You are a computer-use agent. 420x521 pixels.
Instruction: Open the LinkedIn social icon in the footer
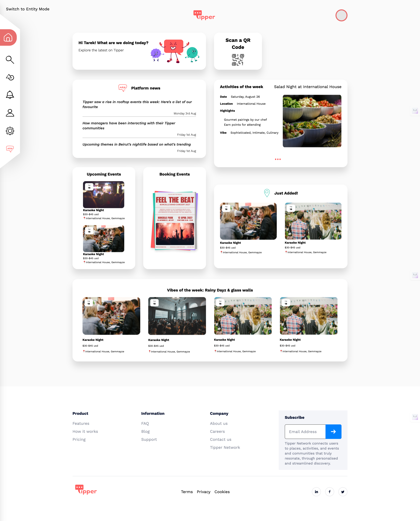point(316,492)
